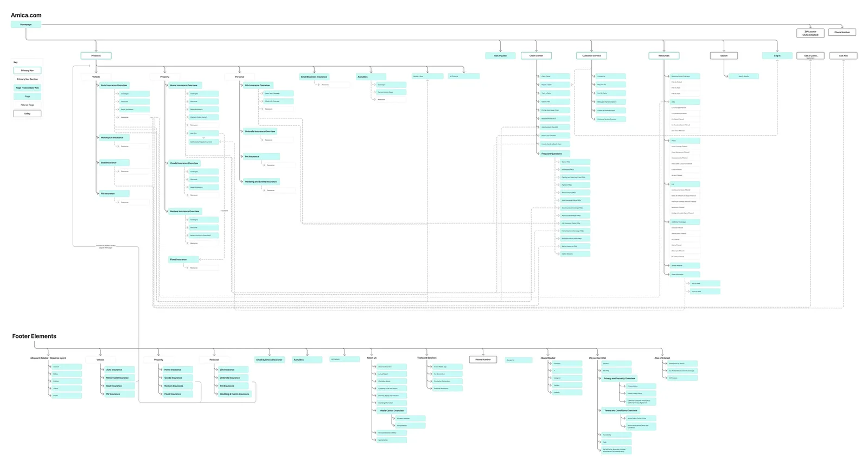This screenshot has height=465, width=868.
Task: Click the Frequent Questions node
Action: (x=552, y=154)
